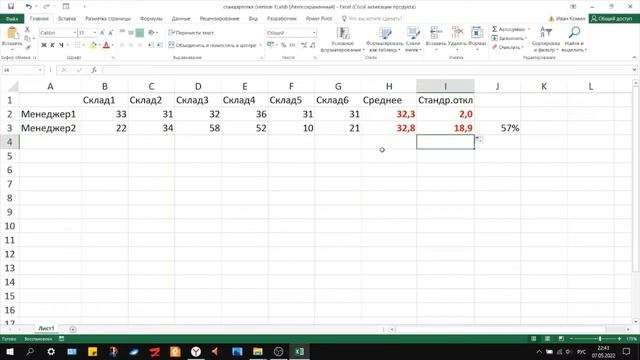Select cell with 57% value
Screen dimensions: 640x360
(x=497, y=128)
